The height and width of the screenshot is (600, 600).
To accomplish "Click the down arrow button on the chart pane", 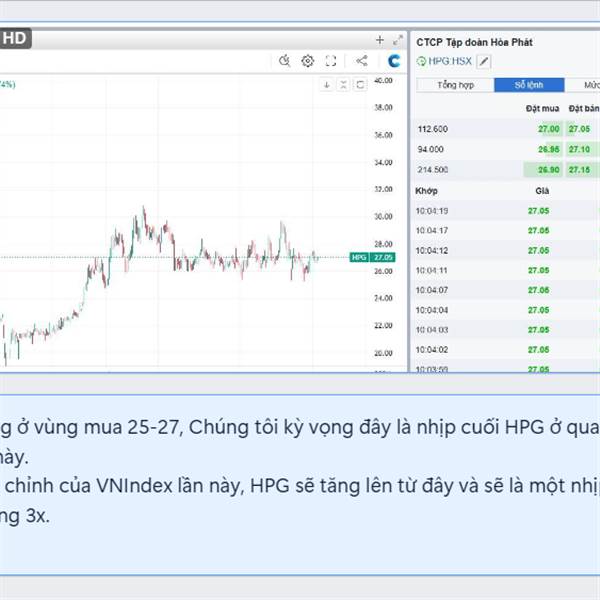I will point(326,85).
